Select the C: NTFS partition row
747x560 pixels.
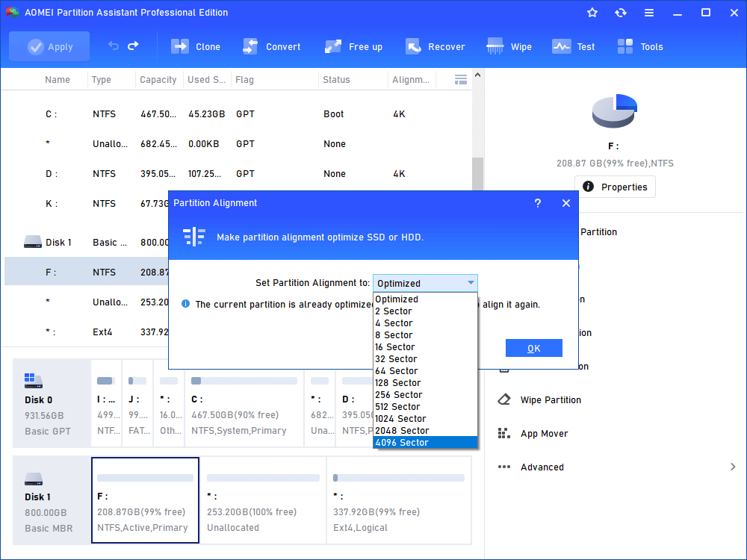click(x=224, y=114)
